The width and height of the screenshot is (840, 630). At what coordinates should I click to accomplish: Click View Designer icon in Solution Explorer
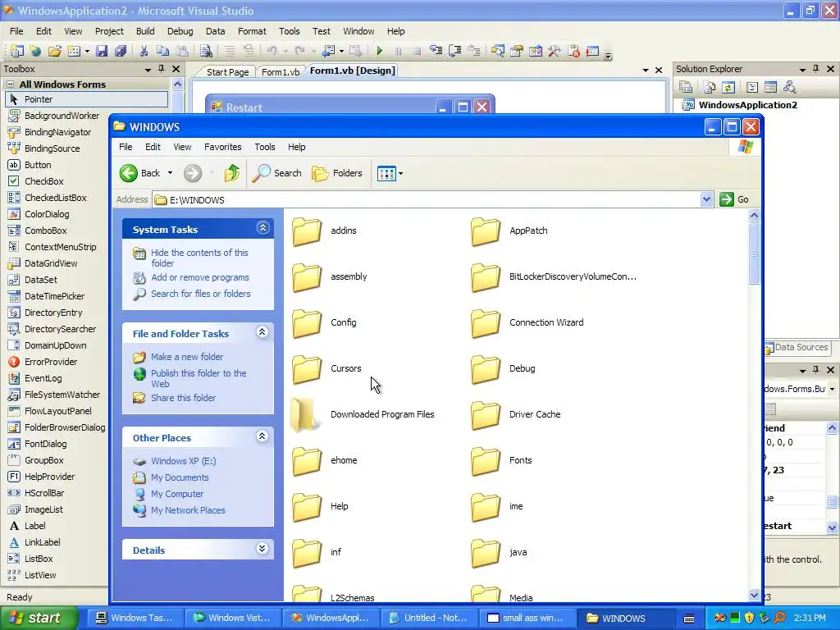click(x=770, y=87)
